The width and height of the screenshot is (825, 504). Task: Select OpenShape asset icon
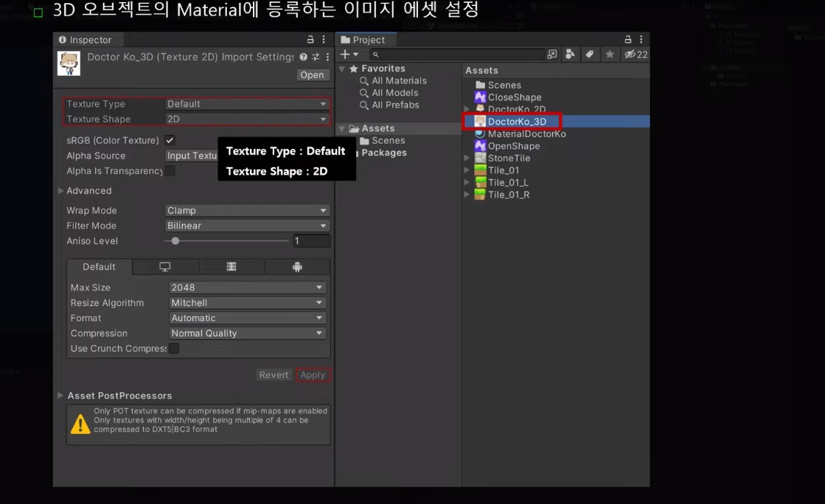(480, 146)
